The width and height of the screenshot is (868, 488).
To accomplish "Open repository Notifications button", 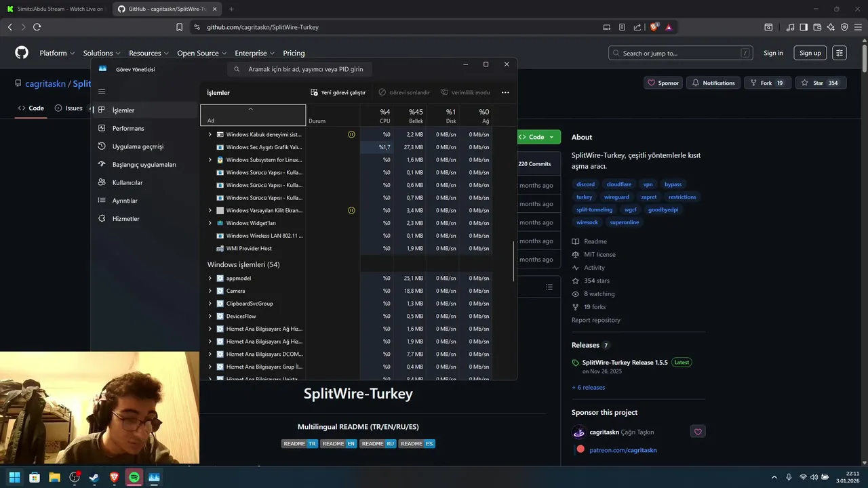I will [713, 83].
